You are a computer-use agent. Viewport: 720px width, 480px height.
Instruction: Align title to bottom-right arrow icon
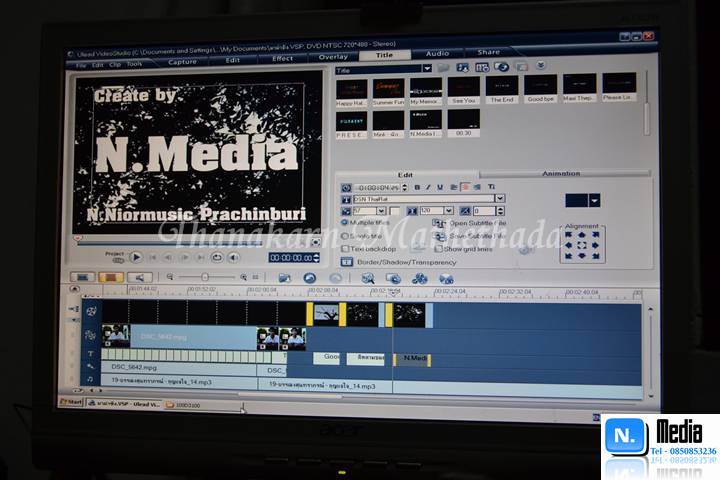click(x=596, y=256)
